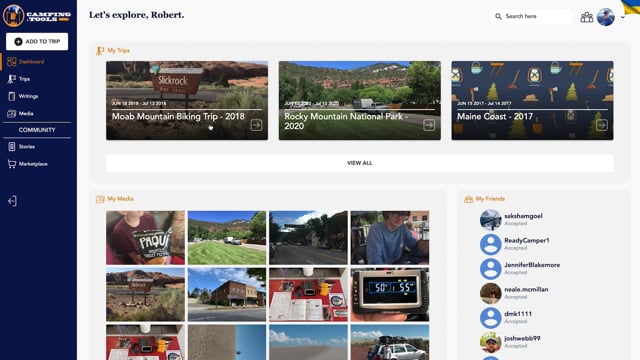
Task: Open digital display 50 55 photo
Action: pyautogui.click(x=390, y=294)
